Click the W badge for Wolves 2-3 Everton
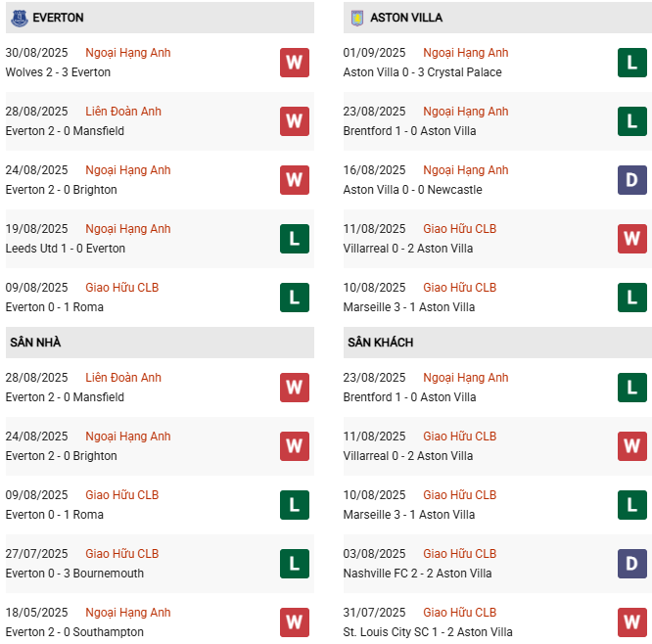652x644 pixels. click(294, 63)
